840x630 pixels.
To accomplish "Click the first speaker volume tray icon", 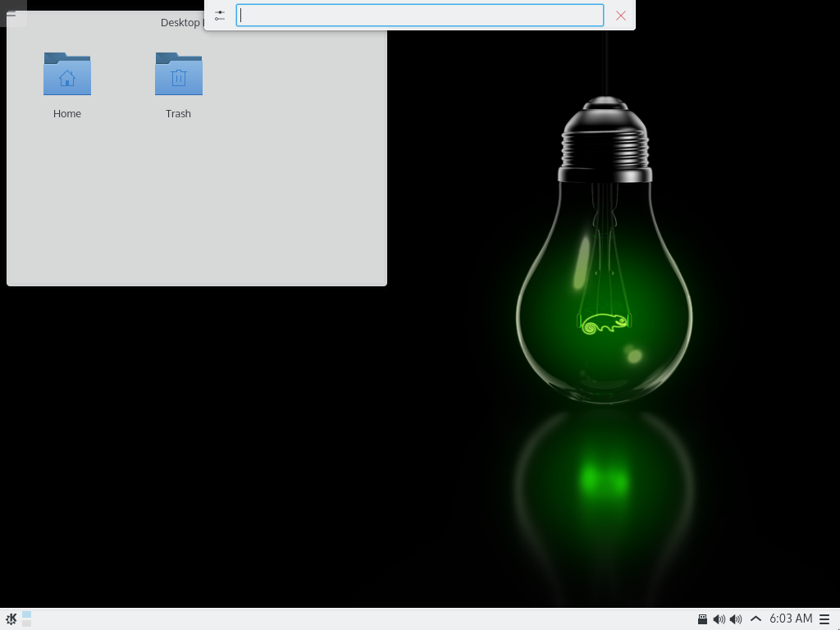I will pyautogui.click(x=719, y=619).
